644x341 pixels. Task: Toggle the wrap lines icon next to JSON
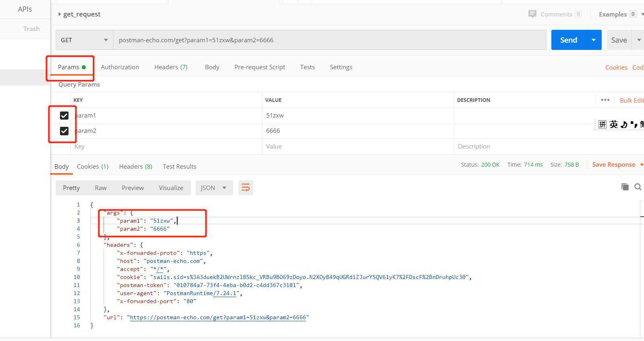pos(246,188)
